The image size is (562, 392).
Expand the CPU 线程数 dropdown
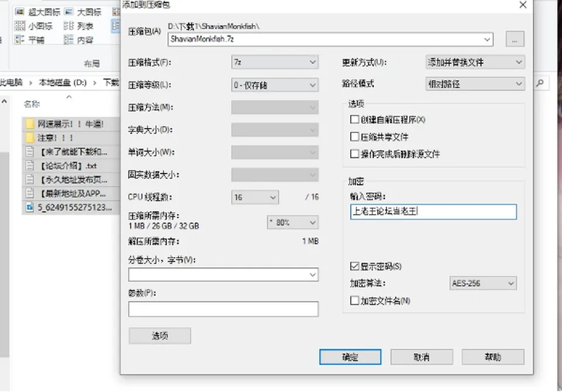pyautogui.click(x=255, y=197)
